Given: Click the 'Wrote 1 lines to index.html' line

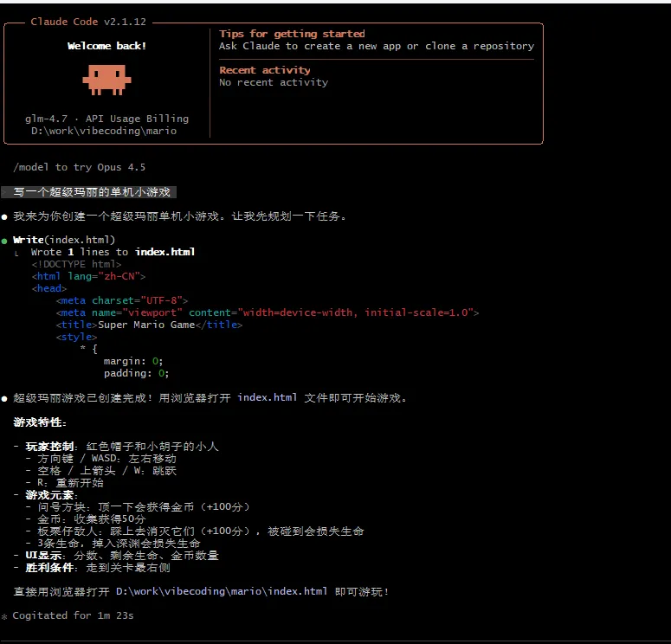Looking at the screenshot, I should coord(113,252).
